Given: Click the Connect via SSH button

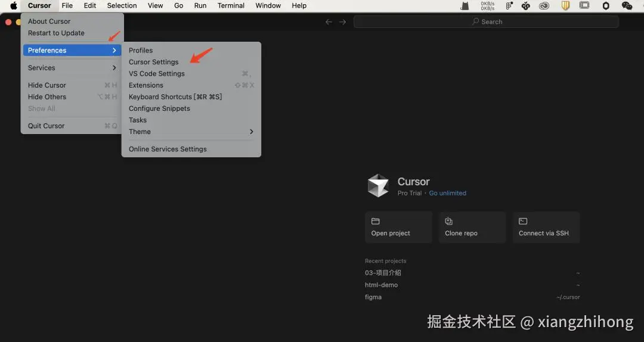Looking at the screenshot, I should pos(546,228).
